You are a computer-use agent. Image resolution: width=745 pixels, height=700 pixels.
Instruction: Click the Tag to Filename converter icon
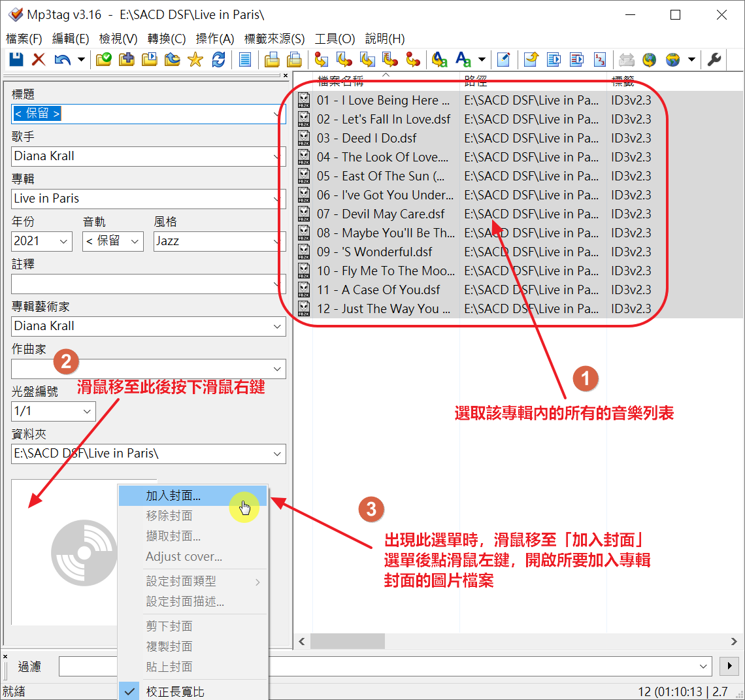321,59
